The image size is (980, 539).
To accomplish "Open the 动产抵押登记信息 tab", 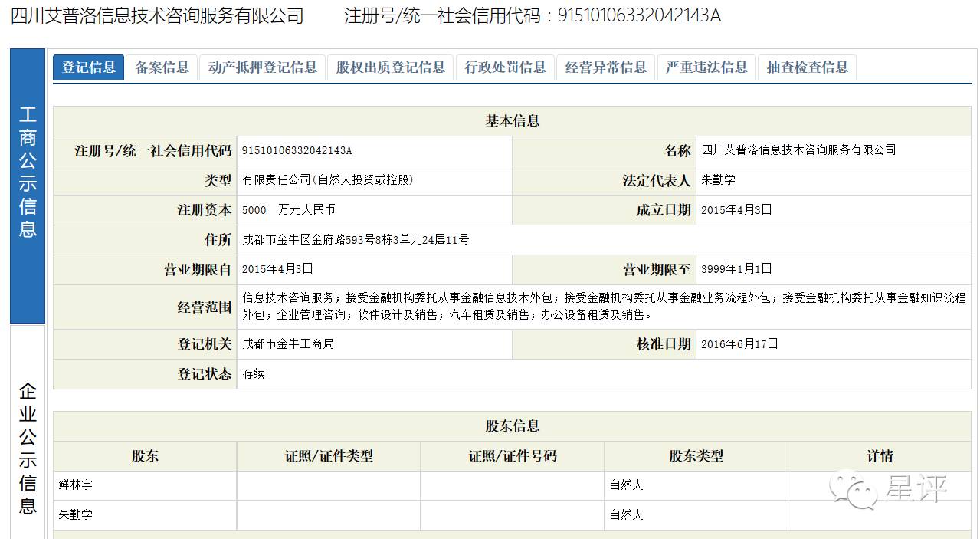I will pos(263,67).
